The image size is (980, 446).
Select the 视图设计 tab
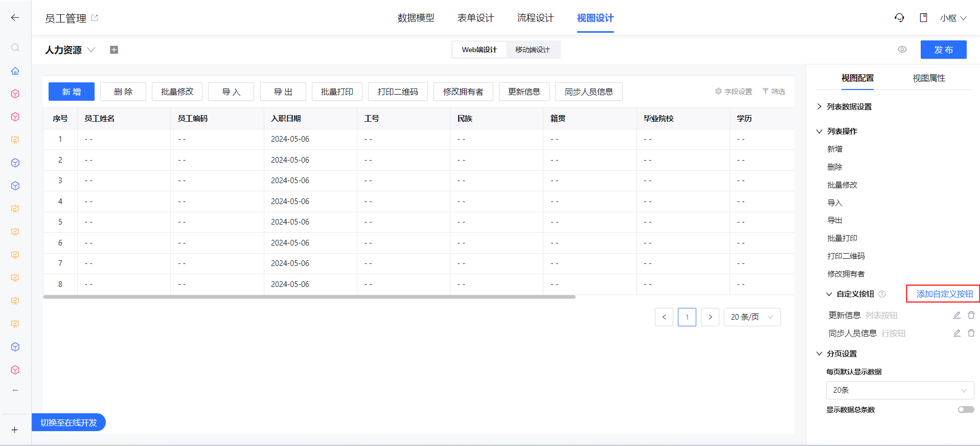pyautogui.click(x=596, y=18)
